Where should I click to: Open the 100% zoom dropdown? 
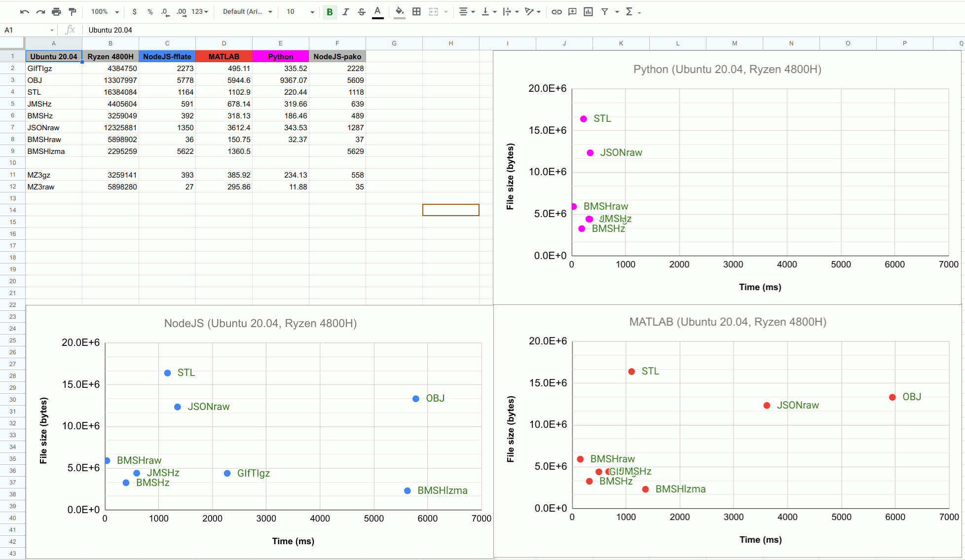pos(105,12)
